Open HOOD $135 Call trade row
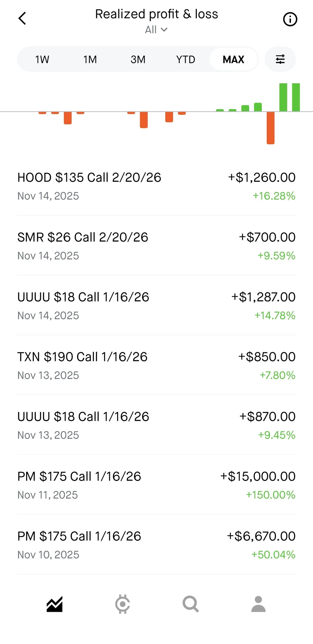 pyautogui.click(x=156, y=186)
